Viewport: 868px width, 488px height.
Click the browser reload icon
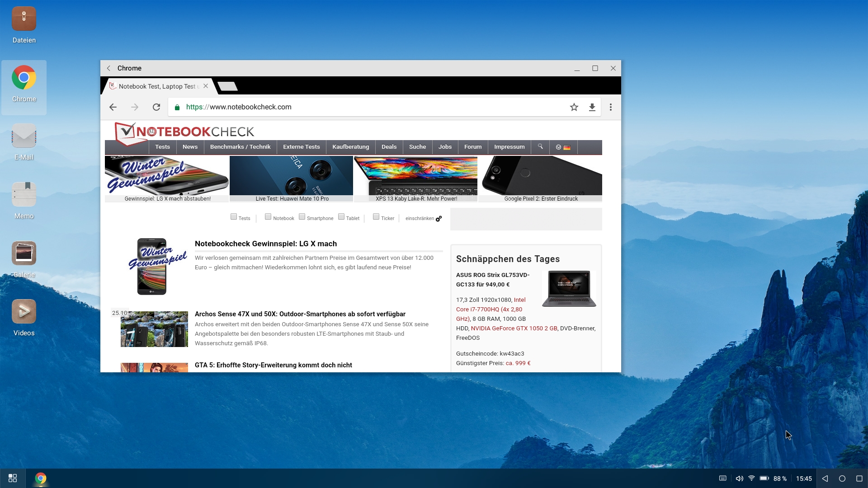156,107
